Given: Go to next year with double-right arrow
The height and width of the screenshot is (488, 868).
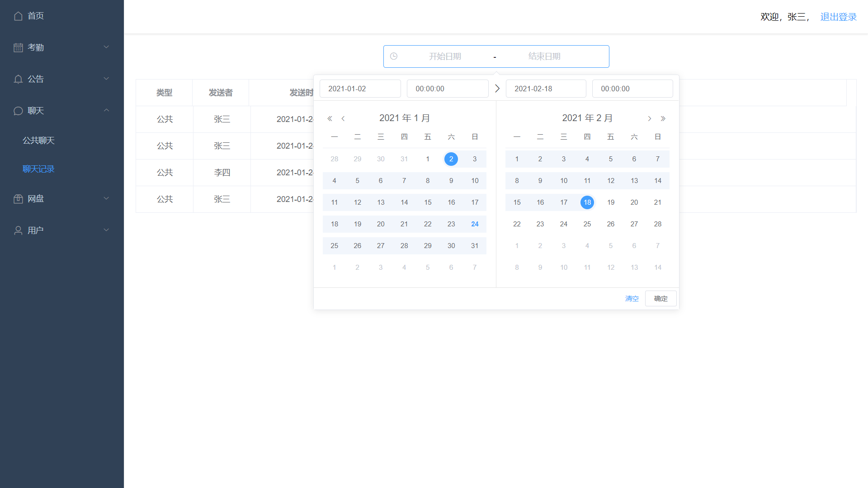Looking at the screenshot, I should [663, 118].
